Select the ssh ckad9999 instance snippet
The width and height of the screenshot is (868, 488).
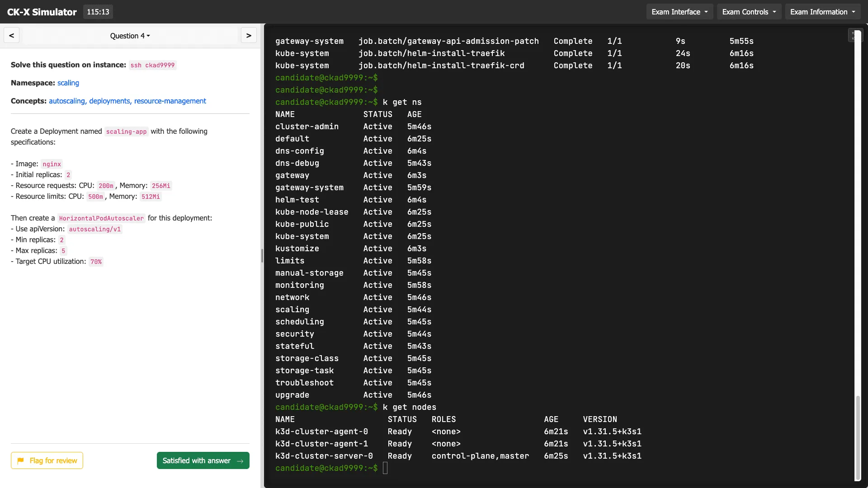pos(153,65)
